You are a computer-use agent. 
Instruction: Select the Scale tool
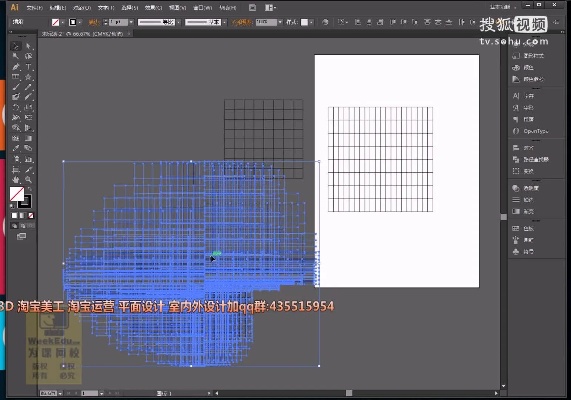[28, 107]
